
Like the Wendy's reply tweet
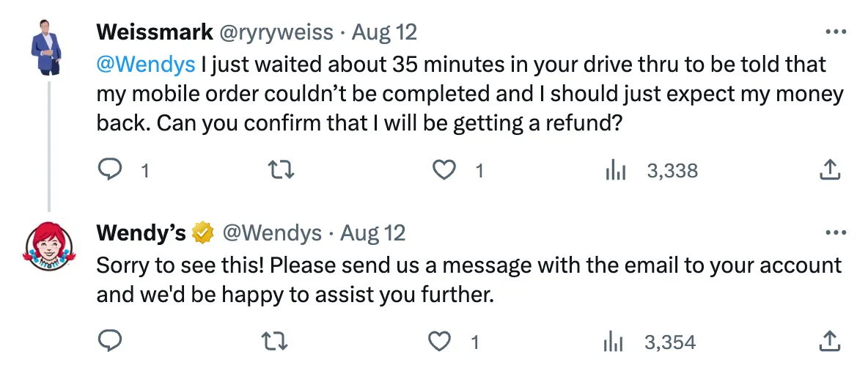coord(439,342)
